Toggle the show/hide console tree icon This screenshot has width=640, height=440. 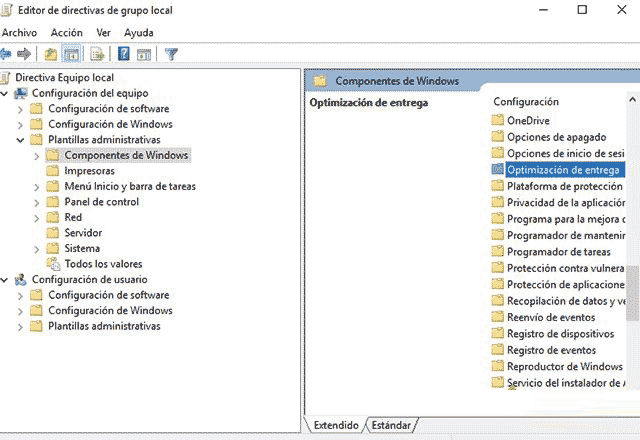[72, 54]
